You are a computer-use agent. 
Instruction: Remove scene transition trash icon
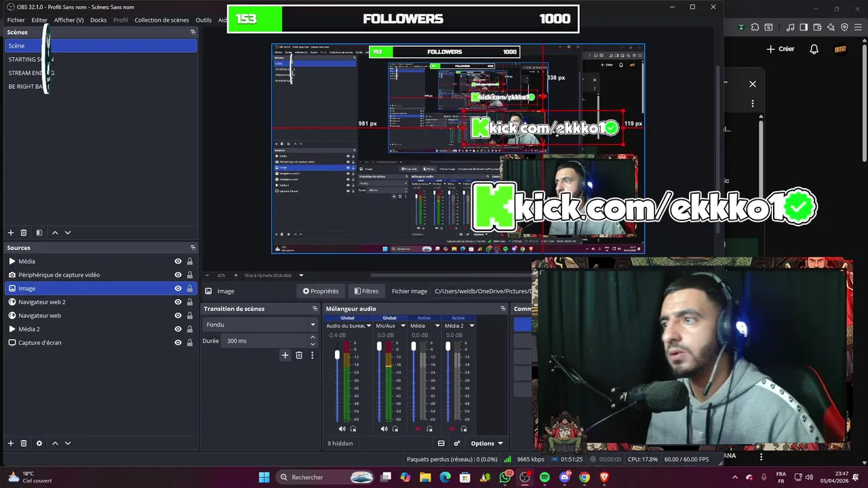[x=298, y=355]
